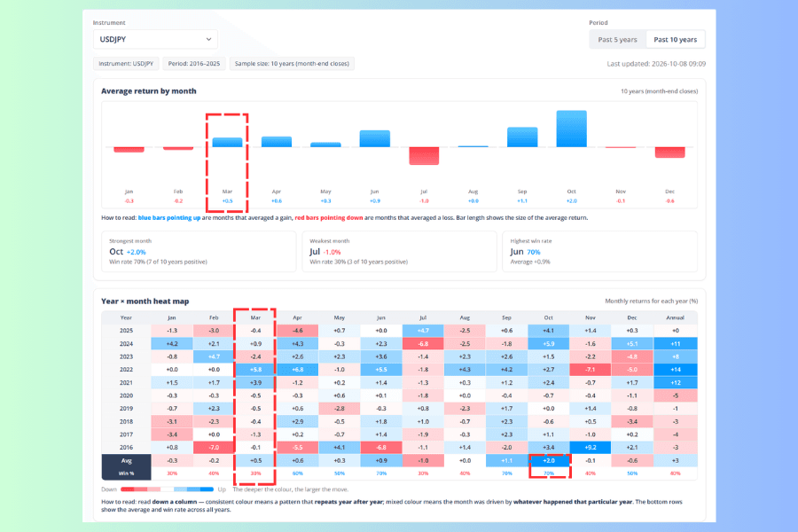Click the 'Highest win rate' Jun 70% card
Image resolution: width=798 pixels, height=532 pixels.
coord(599,252)
